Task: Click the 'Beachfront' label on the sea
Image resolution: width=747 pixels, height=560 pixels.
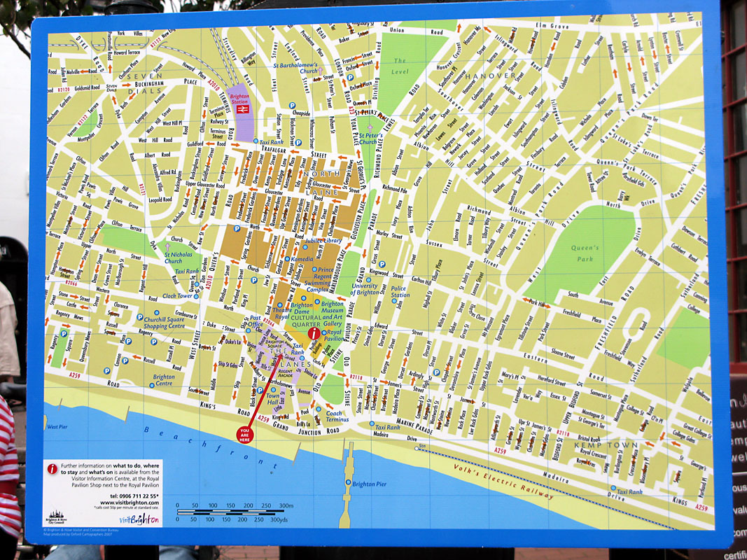Action: tap(210, 448)
